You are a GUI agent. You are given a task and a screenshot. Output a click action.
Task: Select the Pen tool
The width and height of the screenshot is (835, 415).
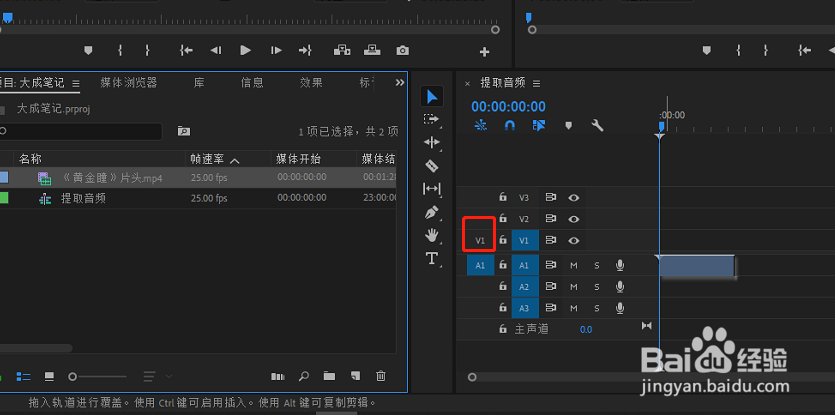[x=431, y=213]
